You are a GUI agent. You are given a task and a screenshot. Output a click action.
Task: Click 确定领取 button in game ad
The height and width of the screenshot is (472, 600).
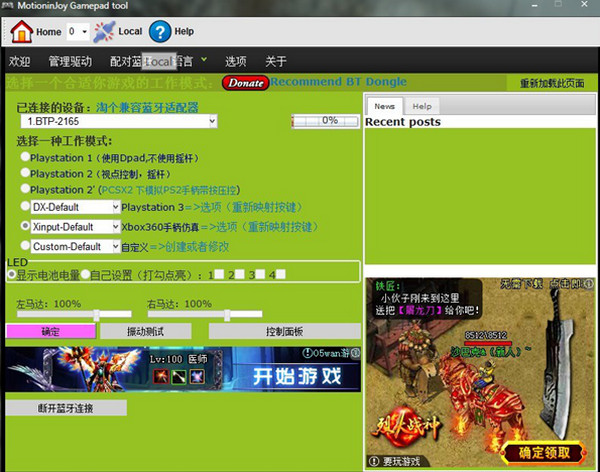point(544,453)
